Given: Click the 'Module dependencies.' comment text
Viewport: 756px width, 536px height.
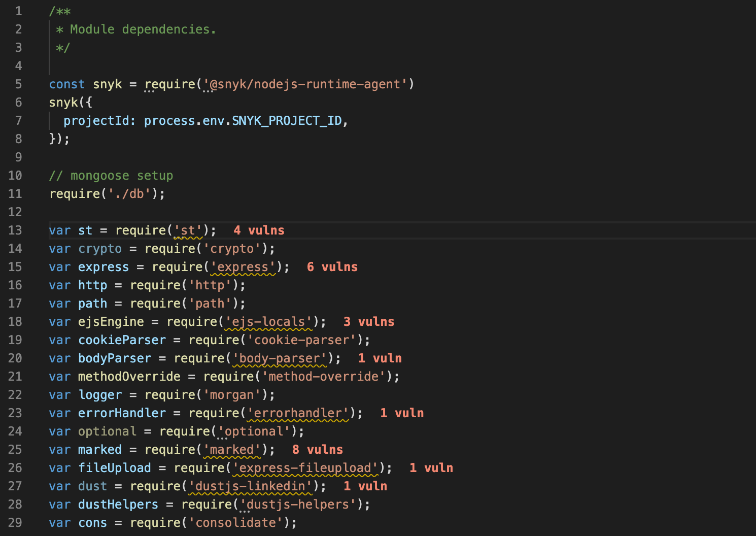Looking at the screenshot, I should point(143,29).
